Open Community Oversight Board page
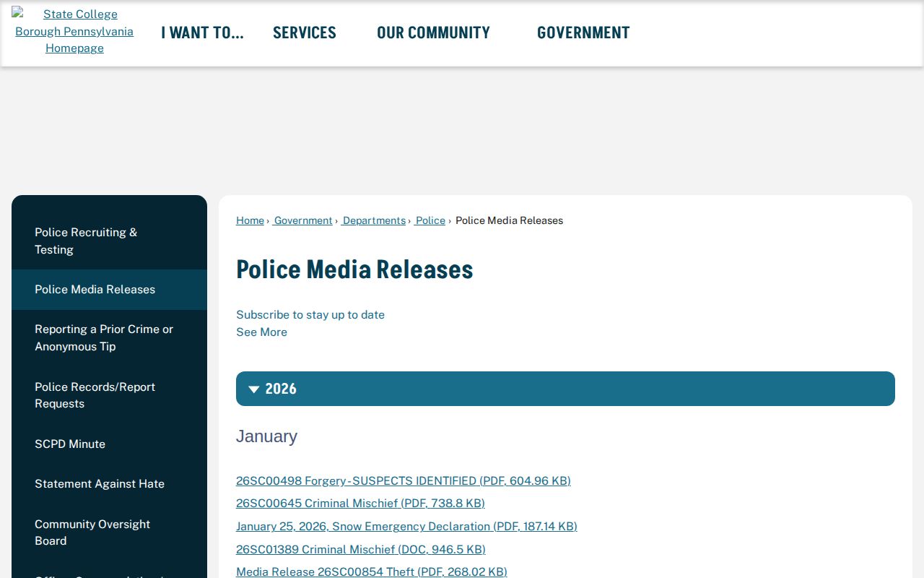924x578 pixels. point(109,532)
